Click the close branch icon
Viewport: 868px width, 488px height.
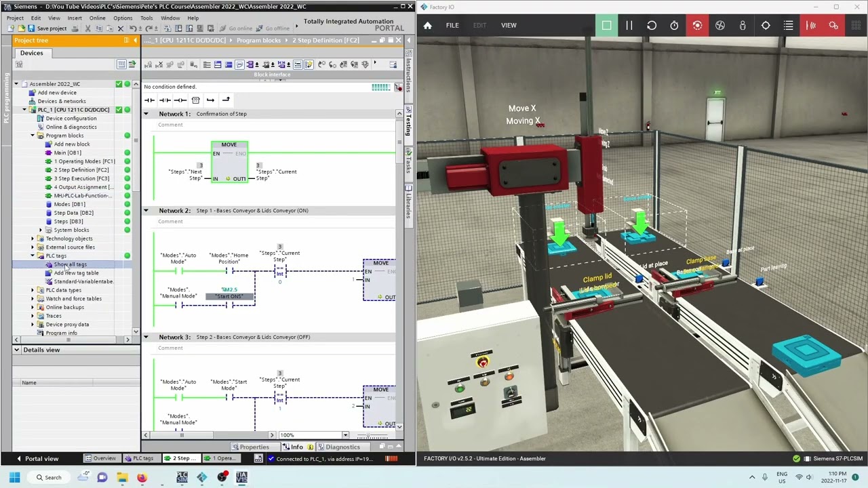coord(226,100)
